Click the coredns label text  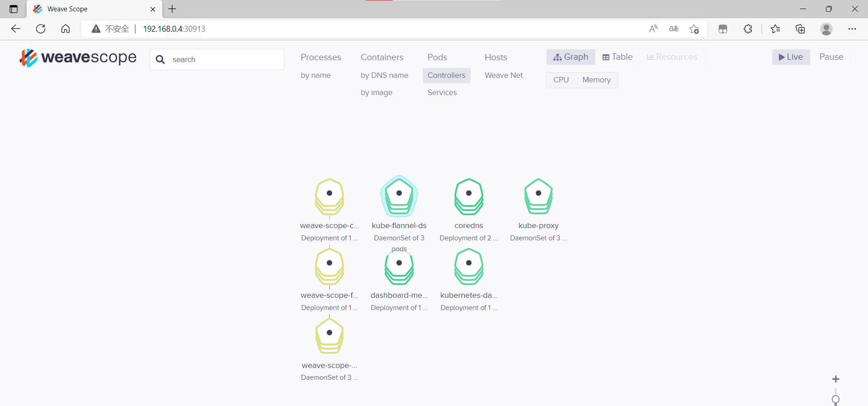[469, 225]
